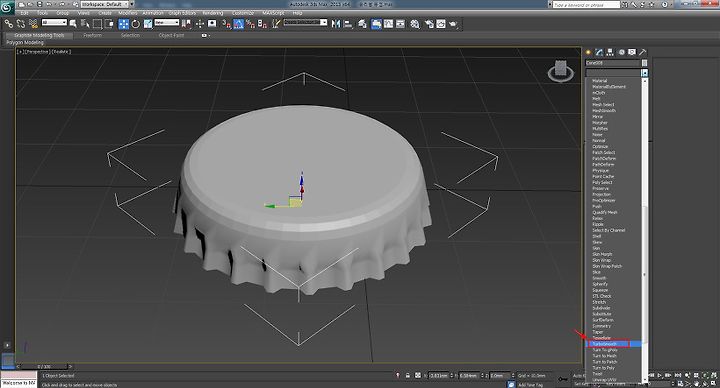Viewport: 720px width, 388px height.
Task: Open the Motion command panel tab
Action: coord(621,52)
